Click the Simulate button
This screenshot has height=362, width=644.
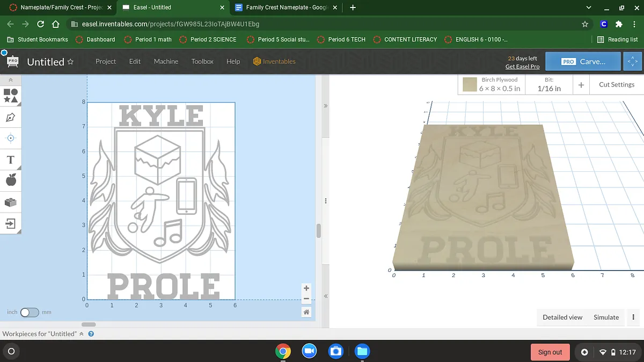coord(606,317)
